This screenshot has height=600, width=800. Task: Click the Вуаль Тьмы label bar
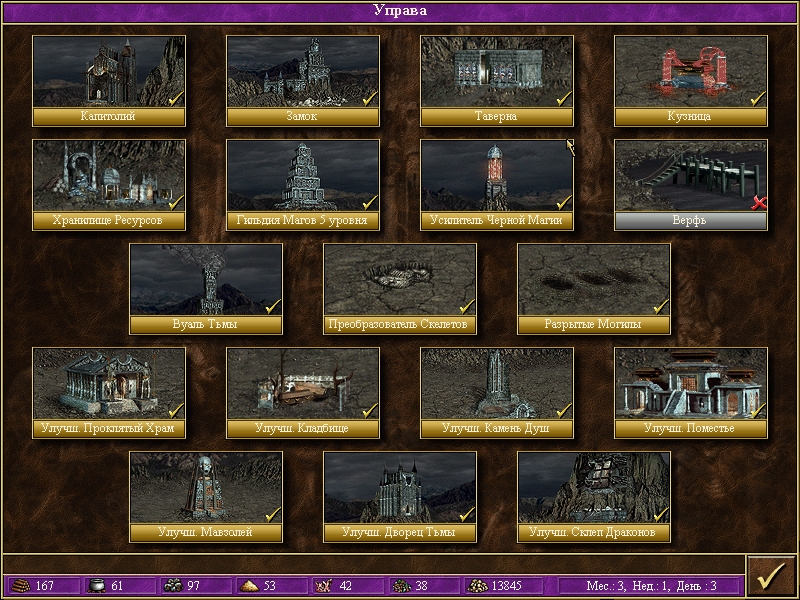(x=206, y=324)
